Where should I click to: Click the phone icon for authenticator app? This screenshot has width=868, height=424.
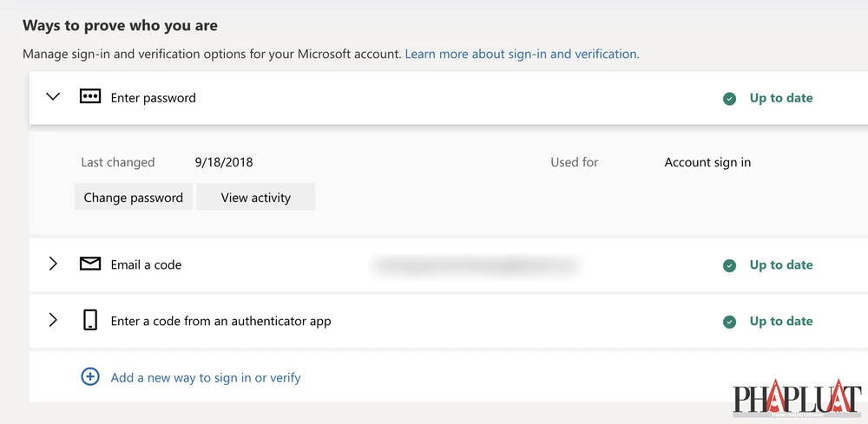point(90,321)
